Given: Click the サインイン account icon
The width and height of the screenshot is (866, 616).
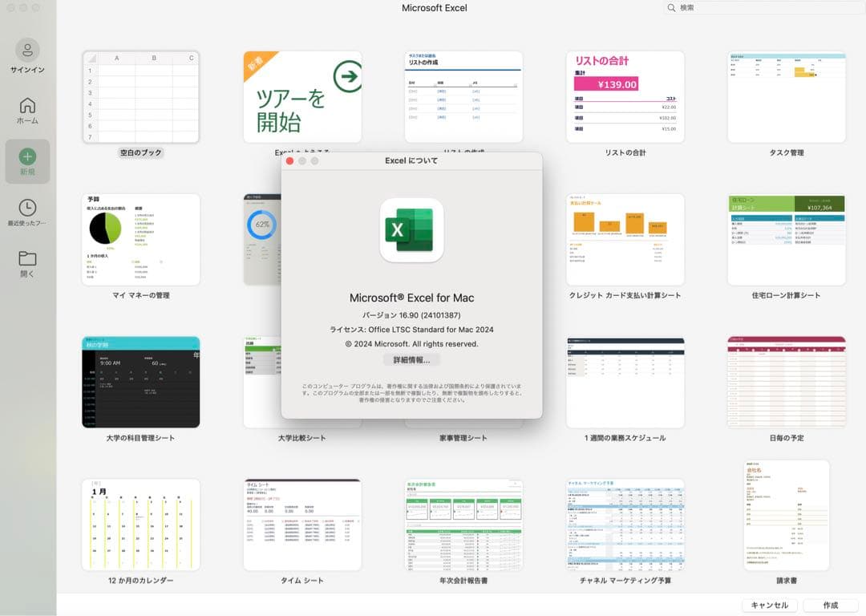Looking at the screenshot, I should 27,51.
